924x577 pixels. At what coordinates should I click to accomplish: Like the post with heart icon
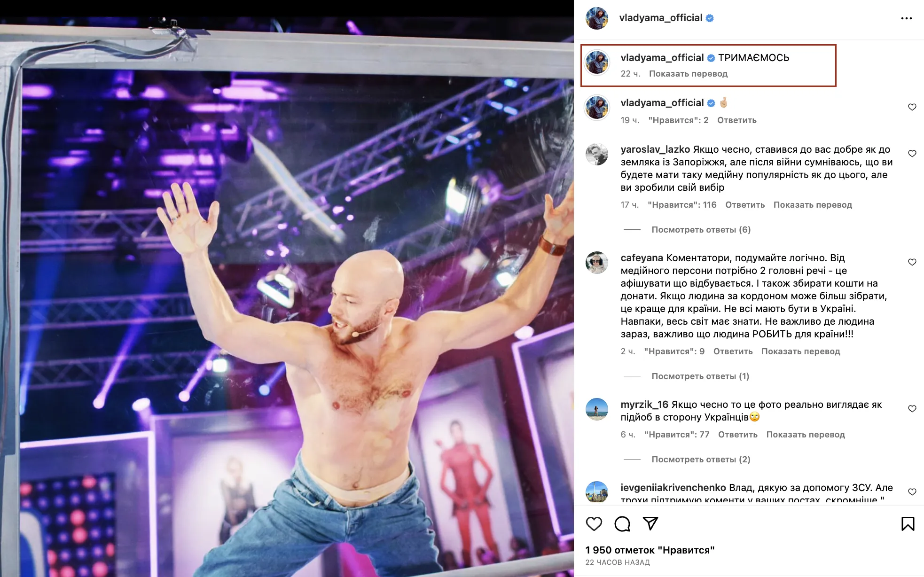594,523
